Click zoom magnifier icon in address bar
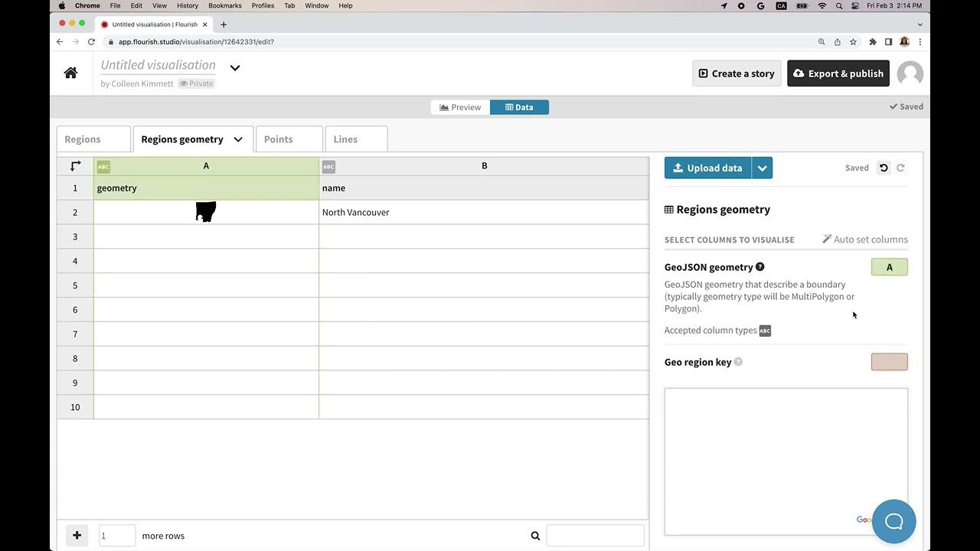 click(822, 42)
